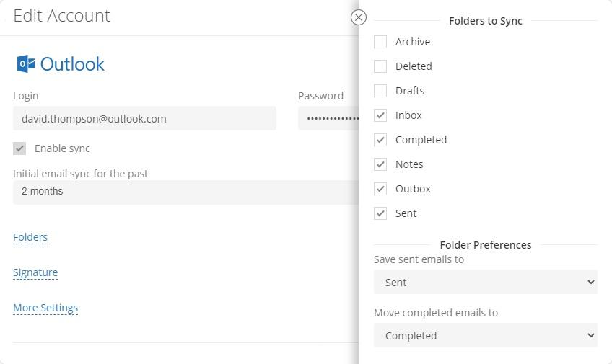This screenshot has height=364, width=612.
Task: Open the Folders link
Action: click(x=30, y=237)
